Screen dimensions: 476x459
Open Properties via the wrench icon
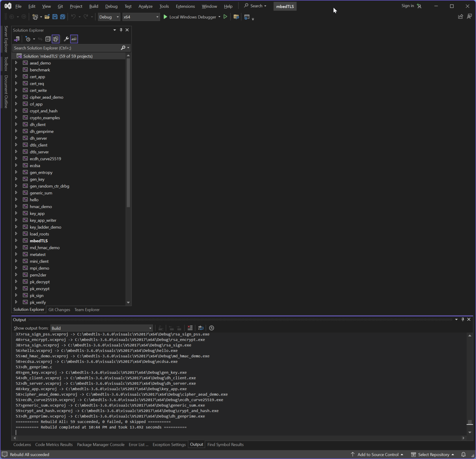point(66,39)
